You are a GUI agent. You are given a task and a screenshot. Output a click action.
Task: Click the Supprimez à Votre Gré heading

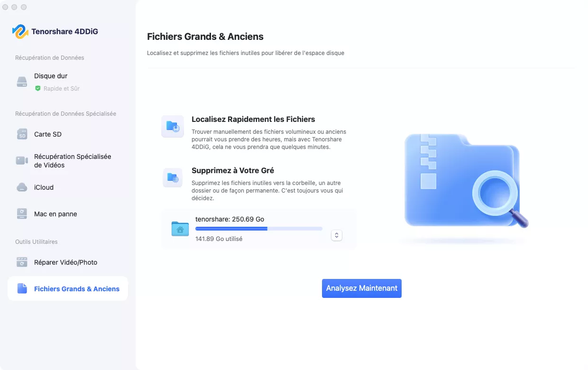(233, 170)
